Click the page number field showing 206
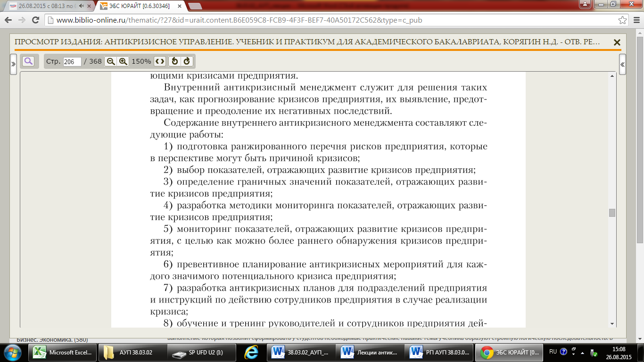644x362 pixels. [72, 62]
